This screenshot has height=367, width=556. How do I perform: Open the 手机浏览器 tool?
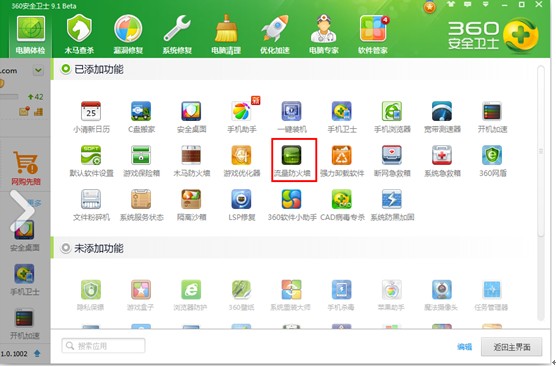coord(392,117)
